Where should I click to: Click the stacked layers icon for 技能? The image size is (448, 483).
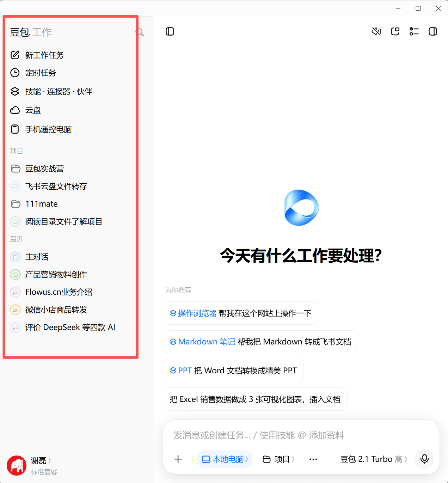pos(15,92)
